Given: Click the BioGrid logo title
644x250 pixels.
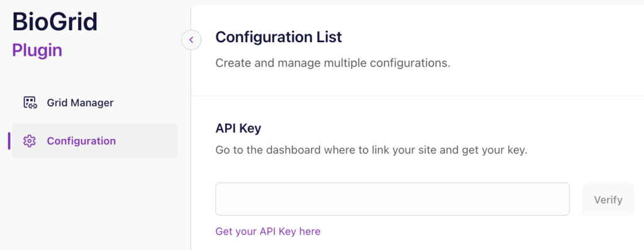Looking at the screenshot, I should (55, 22).
